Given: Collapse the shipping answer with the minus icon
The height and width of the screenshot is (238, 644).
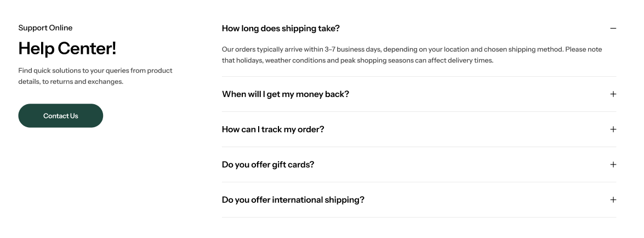Looking at the screenshot, I should tap(613, 28).
